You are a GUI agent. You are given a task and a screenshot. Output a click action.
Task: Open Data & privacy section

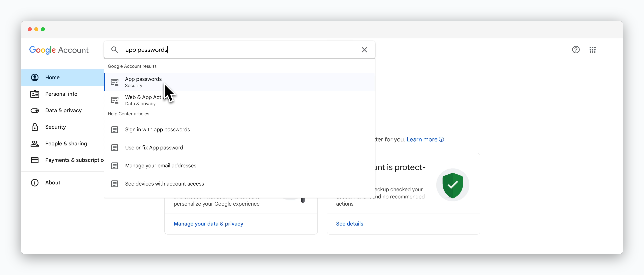(x=63, y=110)
